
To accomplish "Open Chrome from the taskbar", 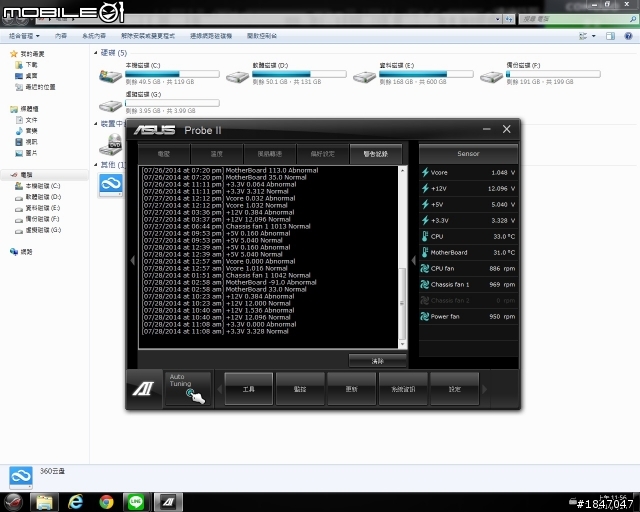I will pyautogui.click(x=106, y=502).
